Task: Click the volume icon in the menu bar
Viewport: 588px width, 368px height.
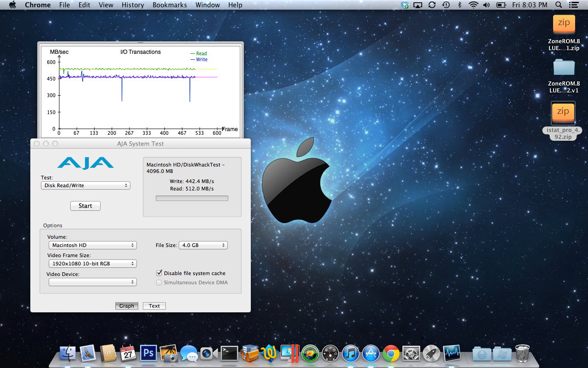Action: click(x=487, y=5)
